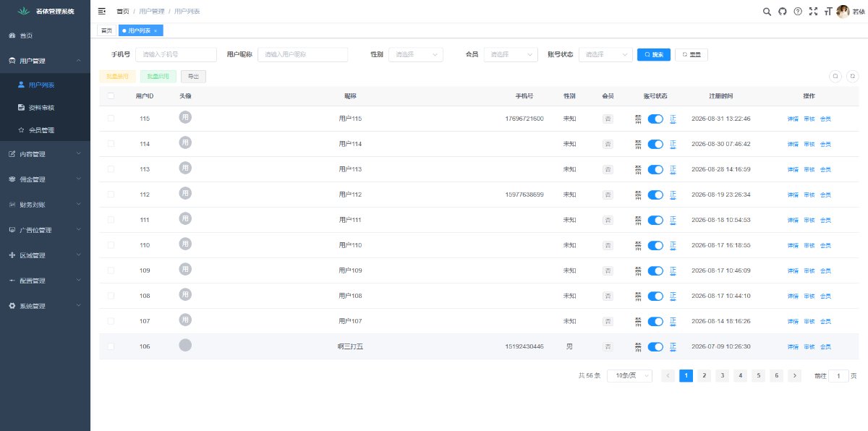Focus the 用户昵称 input field

click(x=302, y=54)
